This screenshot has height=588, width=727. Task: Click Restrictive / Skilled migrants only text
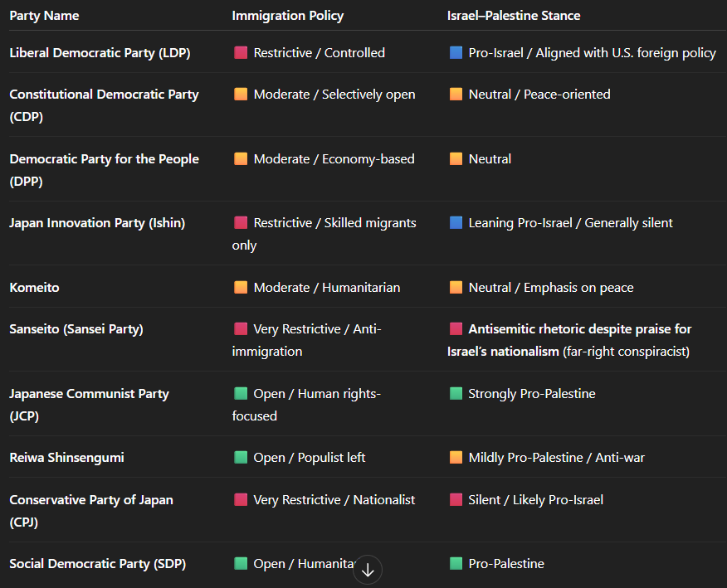click(x=324, y=234)
